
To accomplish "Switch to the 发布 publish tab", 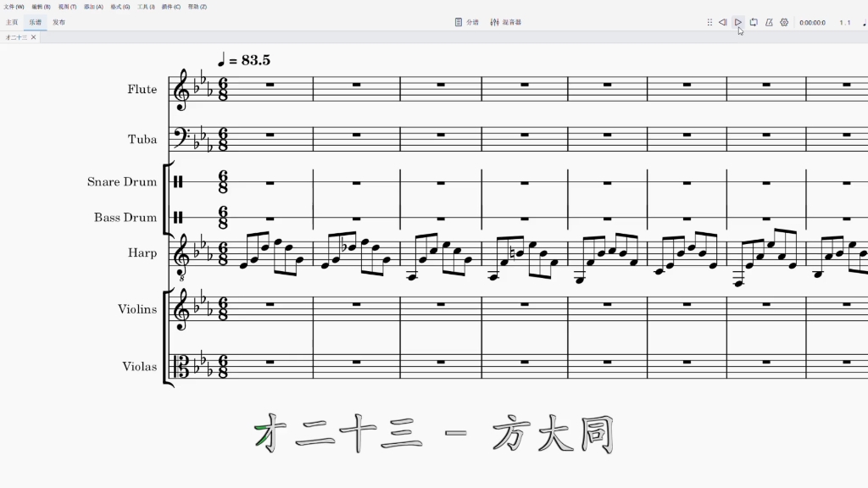I will coord(58,22).
